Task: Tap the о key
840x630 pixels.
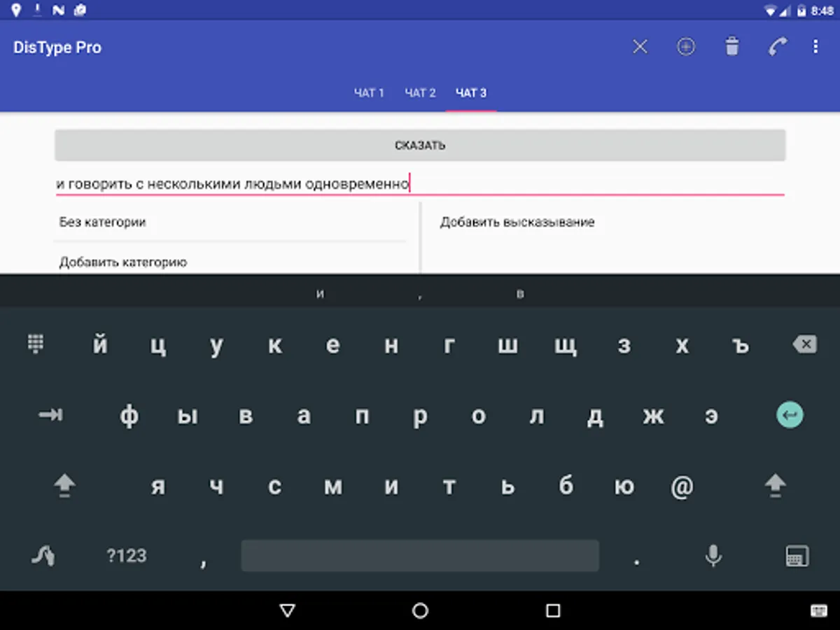Action: [478, 416]
